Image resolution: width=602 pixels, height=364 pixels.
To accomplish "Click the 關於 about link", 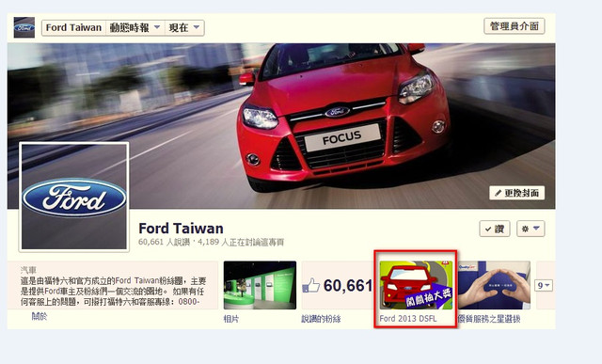I will tap(40, 316).
